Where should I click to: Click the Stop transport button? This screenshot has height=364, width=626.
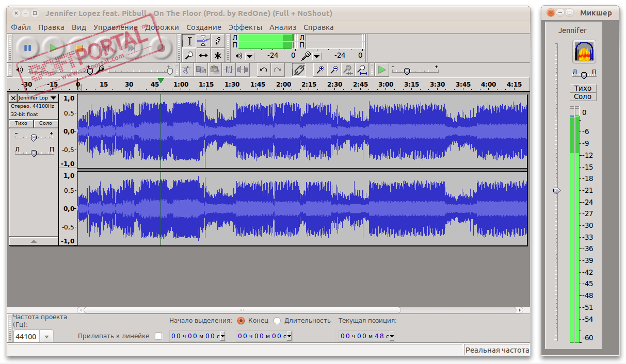[x=79, y=48]
